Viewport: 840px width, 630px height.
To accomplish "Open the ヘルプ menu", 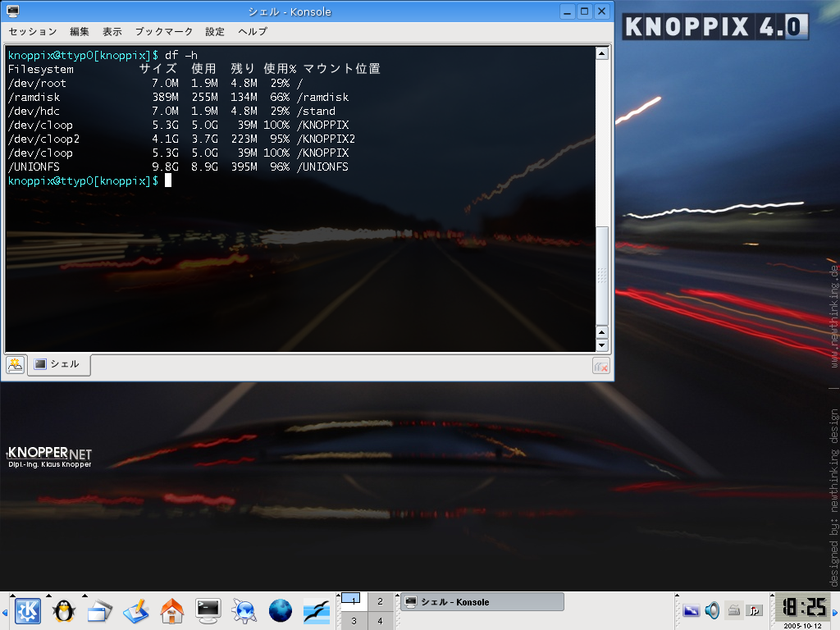I will point(253,32).
